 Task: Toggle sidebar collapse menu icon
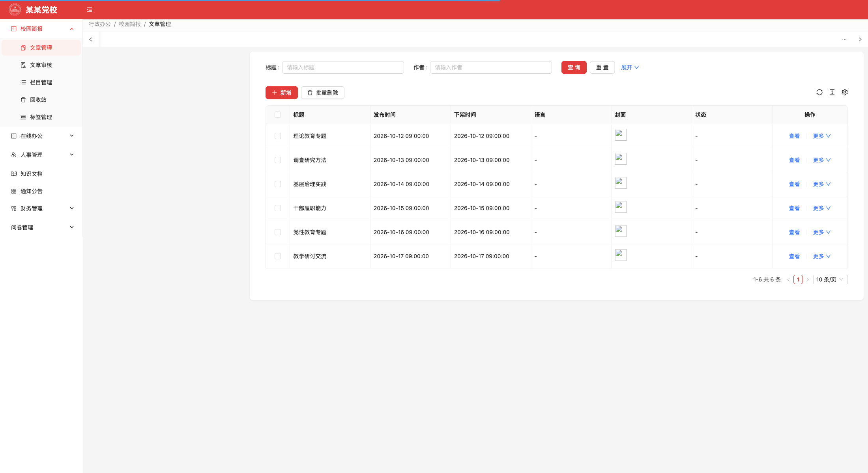[90, 10]
